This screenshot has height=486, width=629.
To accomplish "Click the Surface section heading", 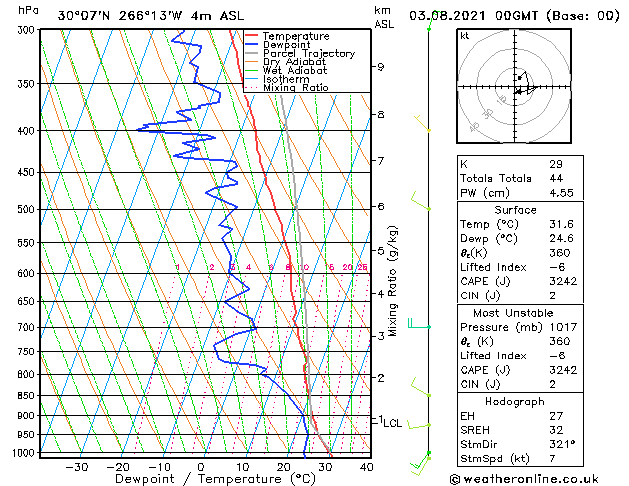I will tap(515, 210).
